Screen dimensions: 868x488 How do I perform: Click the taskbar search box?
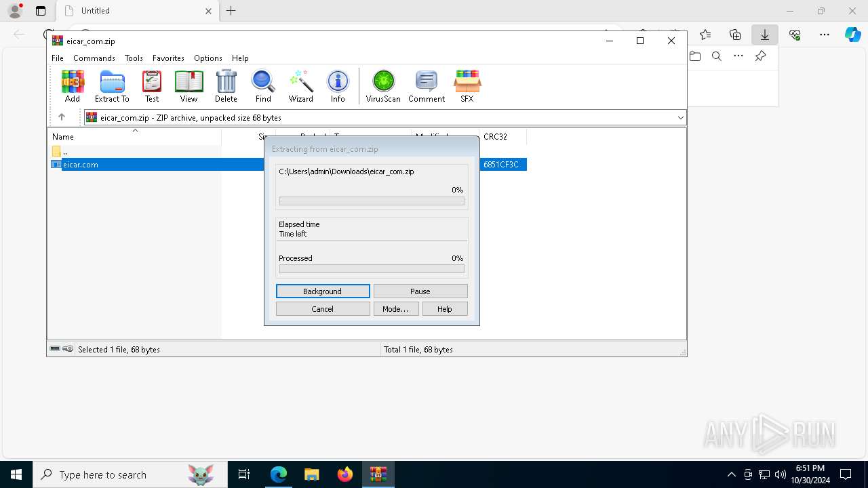click(130, 474)
